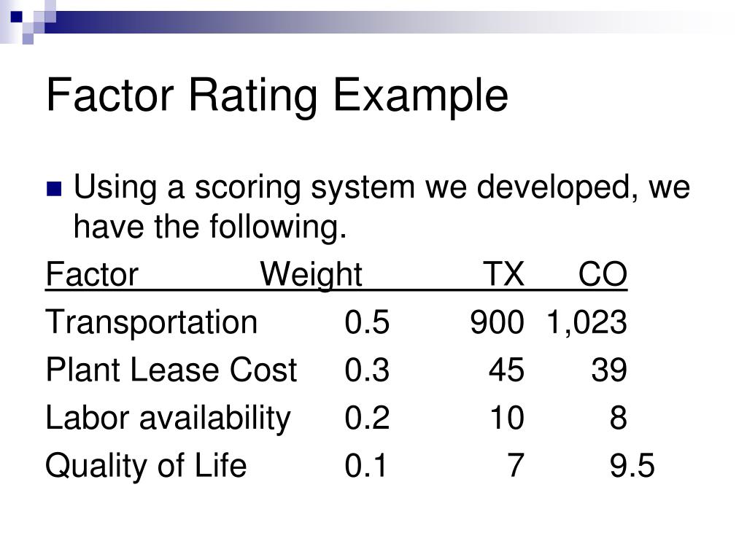Click the CO transportation value 1,023
This screenshot has height=560, width=747.
(x=587, y=322)
